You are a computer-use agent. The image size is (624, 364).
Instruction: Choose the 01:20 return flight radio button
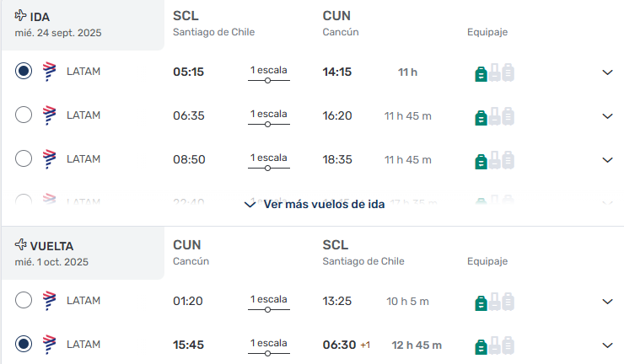(x=24, y=300)
